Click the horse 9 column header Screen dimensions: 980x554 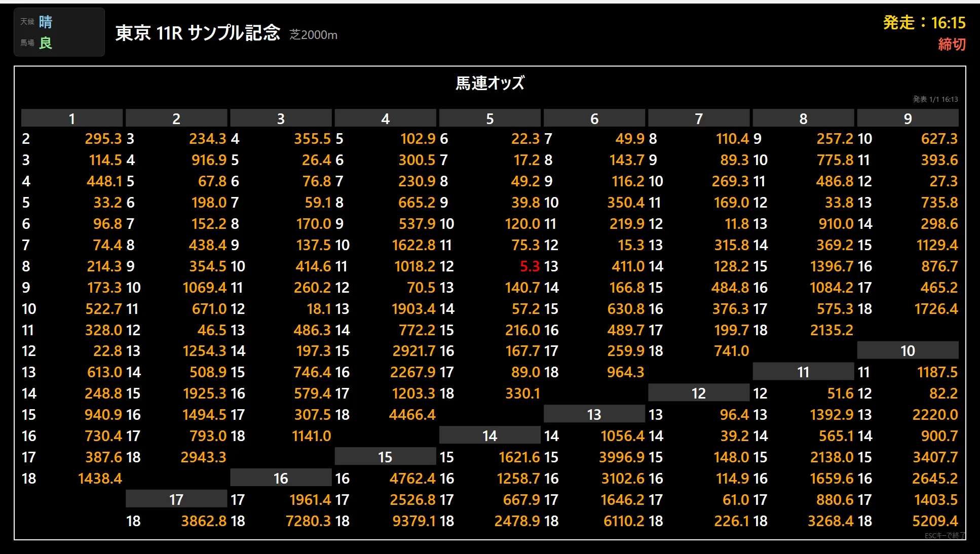tap(908, 118)
